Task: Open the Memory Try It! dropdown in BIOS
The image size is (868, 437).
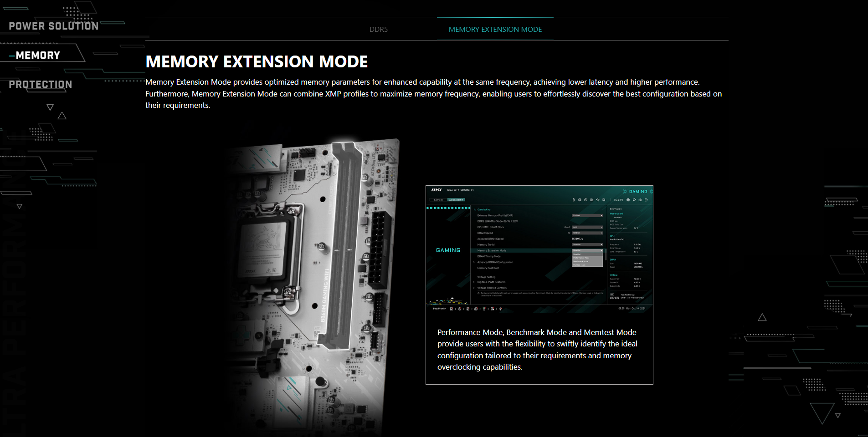Action: click(x=587, y=245)
